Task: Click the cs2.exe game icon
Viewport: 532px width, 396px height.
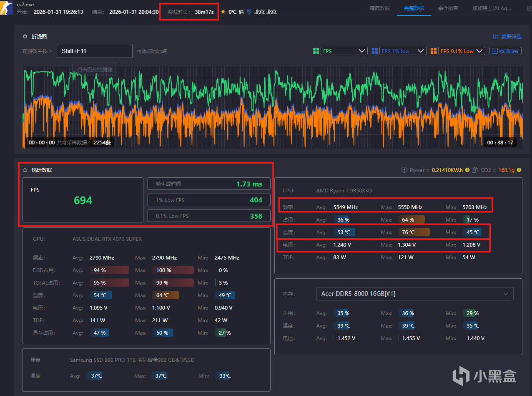Action: [7, 8]
